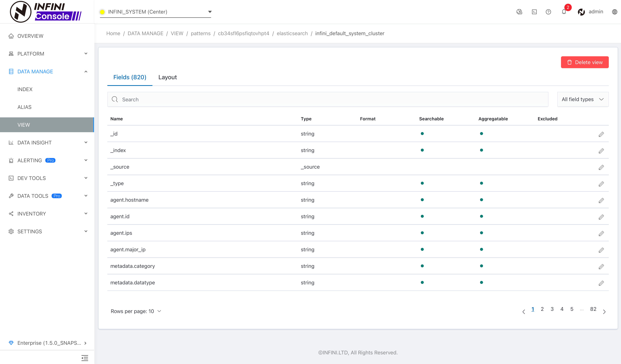
Task: Sort by the Type column header
Action: [x=306, y=119]
